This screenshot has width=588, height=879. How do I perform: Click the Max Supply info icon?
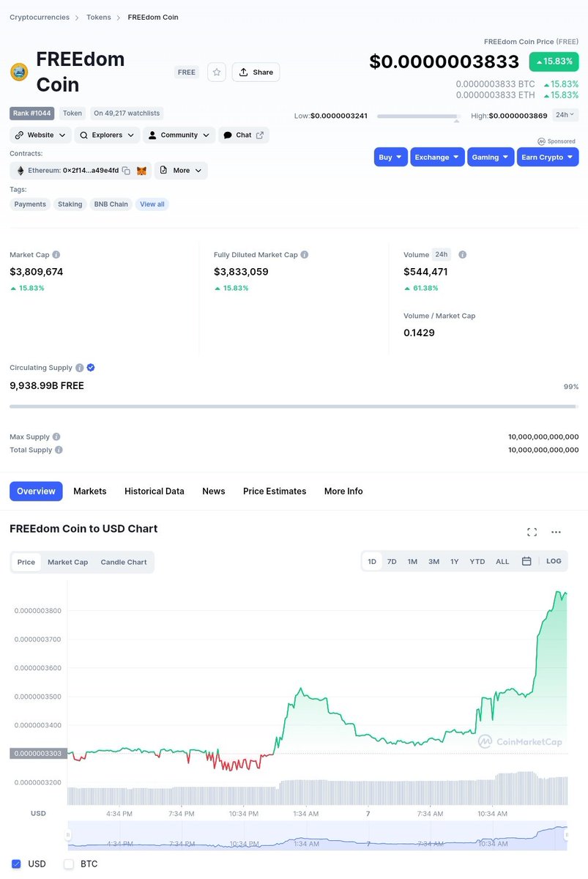(x=56, y=437)
